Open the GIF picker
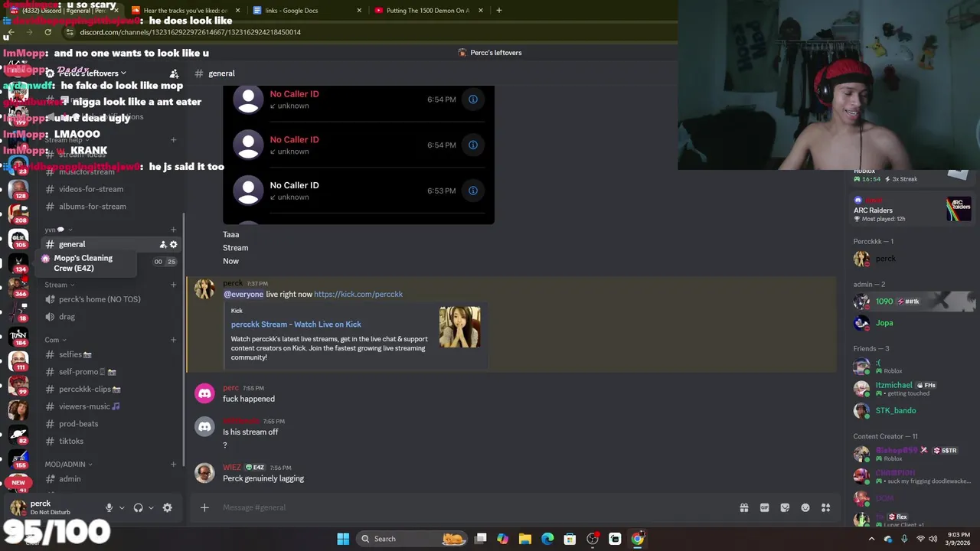Screen dimensions: 980x551 (764, 507)
